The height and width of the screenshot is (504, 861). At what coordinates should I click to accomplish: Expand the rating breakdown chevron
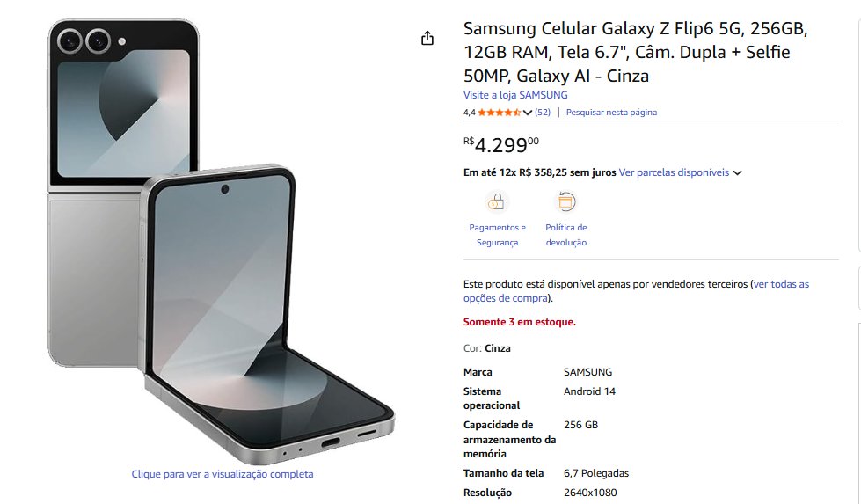pos(528,113)
